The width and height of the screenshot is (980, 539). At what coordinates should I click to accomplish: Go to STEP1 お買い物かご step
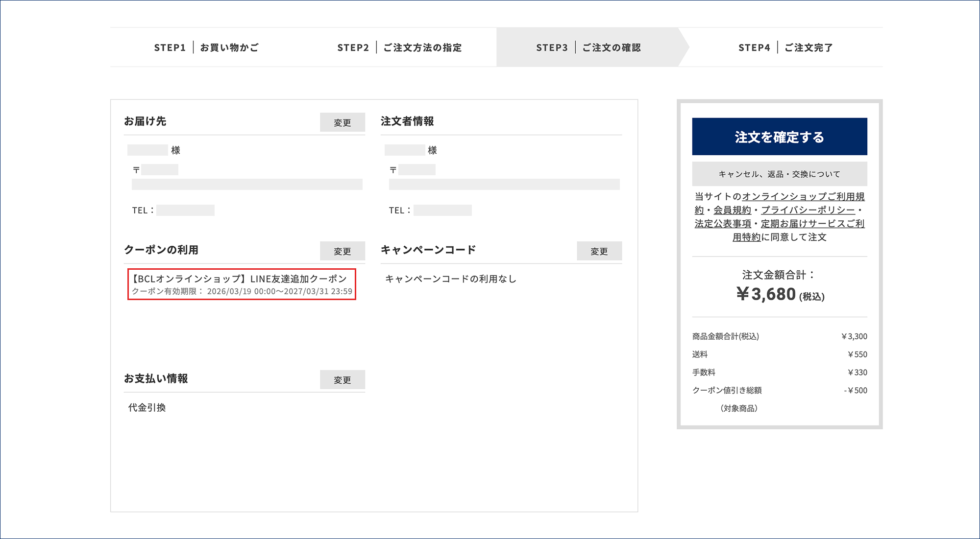206,47
